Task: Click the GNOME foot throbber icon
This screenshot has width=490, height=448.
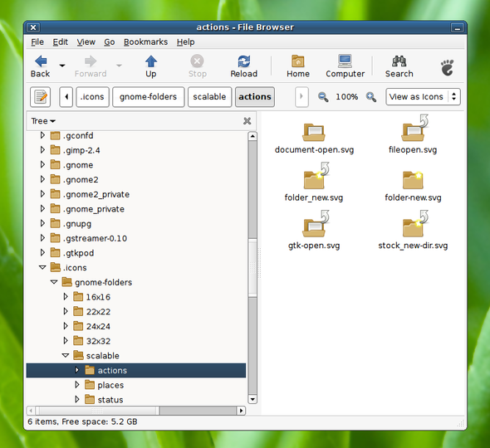Action: point(447,67)
